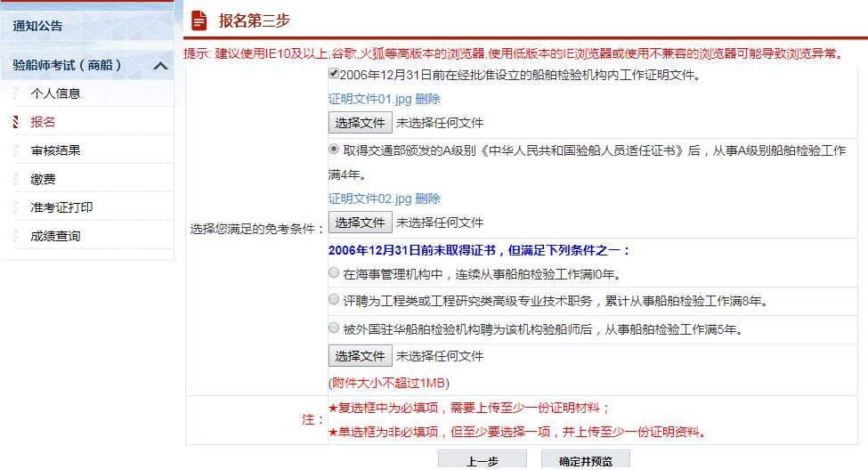The height and width of the screenshot is (470, 868).
Task: Select the 高级专业技术职务 满8年 radio option
Action: pos(334,300)
